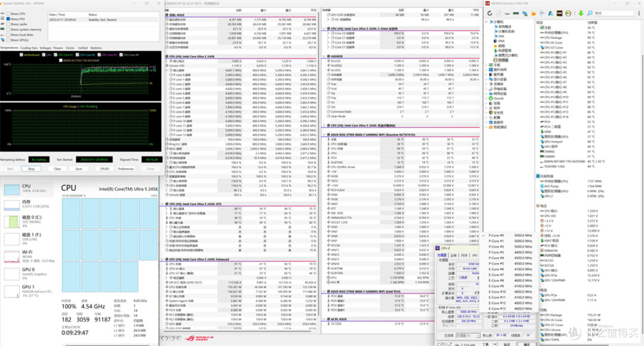The image size is (644, 346).
Task: Collapse the ACPI: ASUS section in HWiNFO
Action: coord(324,319)
